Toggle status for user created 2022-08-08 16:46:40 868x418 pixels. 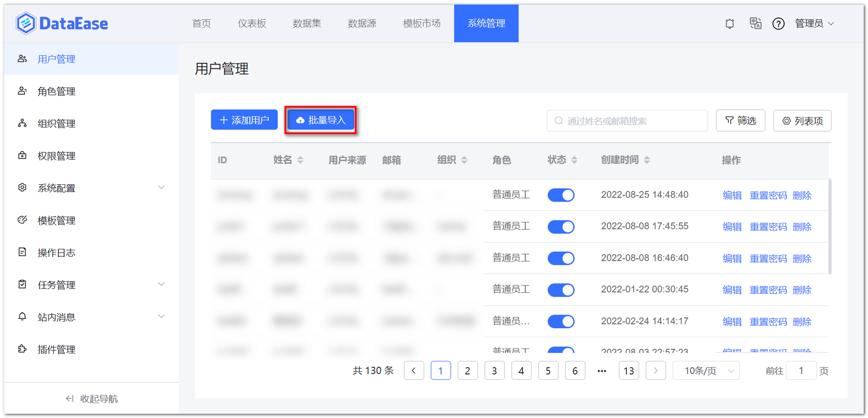[561, 258]
